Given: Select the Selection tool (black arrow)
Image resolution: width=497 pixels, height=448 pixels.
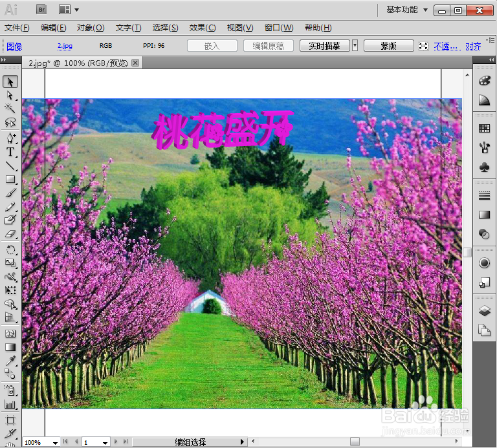Looking at the screenshot, I should [x=10, y=82].
